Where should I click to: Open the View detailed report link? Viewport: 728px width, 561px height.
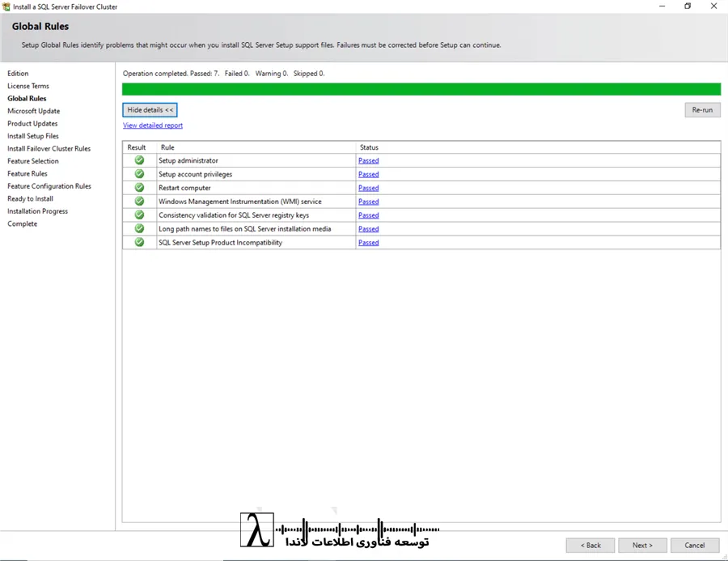coord(153,125)
